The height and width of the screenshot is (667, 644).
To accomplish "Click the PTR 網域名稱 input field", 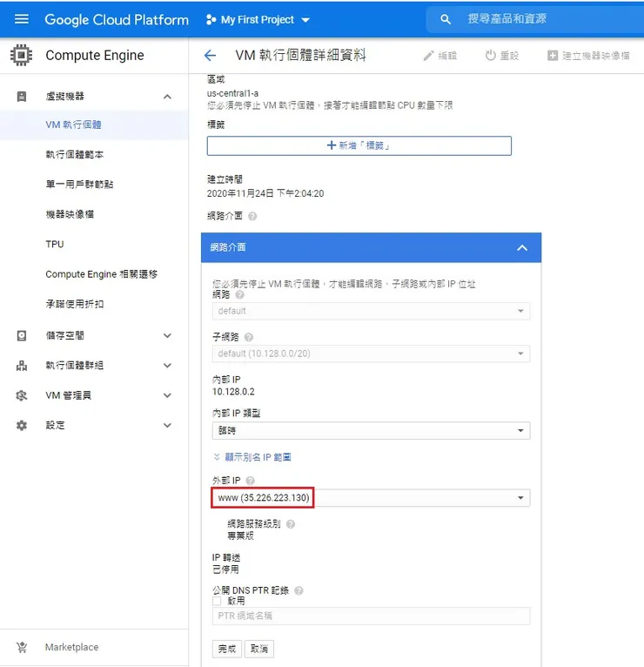I will tap(371, 616).
